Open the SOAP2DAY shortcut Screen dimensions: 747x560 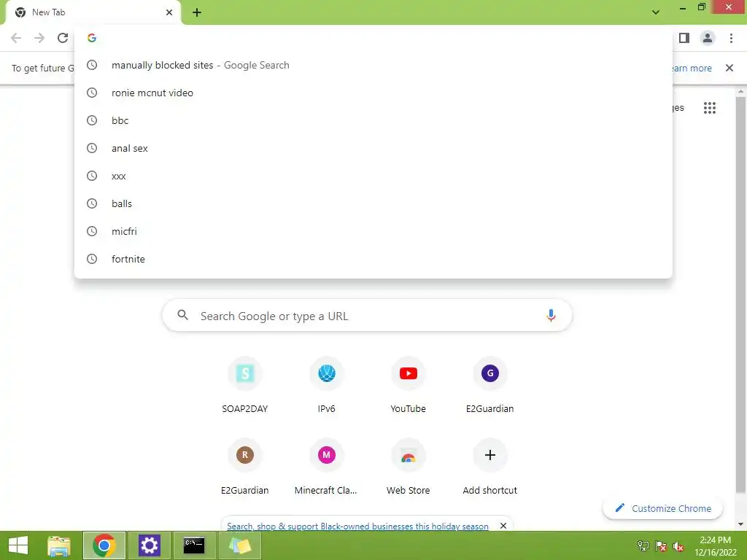point(245,384)
